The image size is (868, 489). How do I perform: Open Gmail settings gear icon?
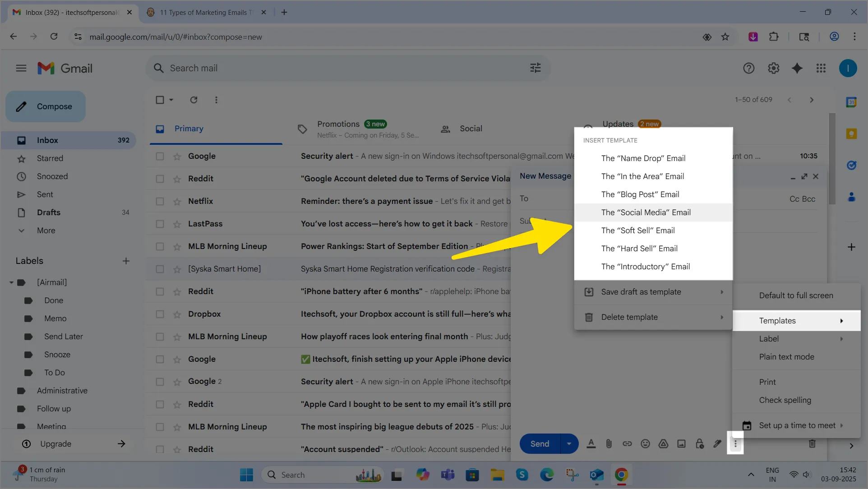[x=773, y=68]
